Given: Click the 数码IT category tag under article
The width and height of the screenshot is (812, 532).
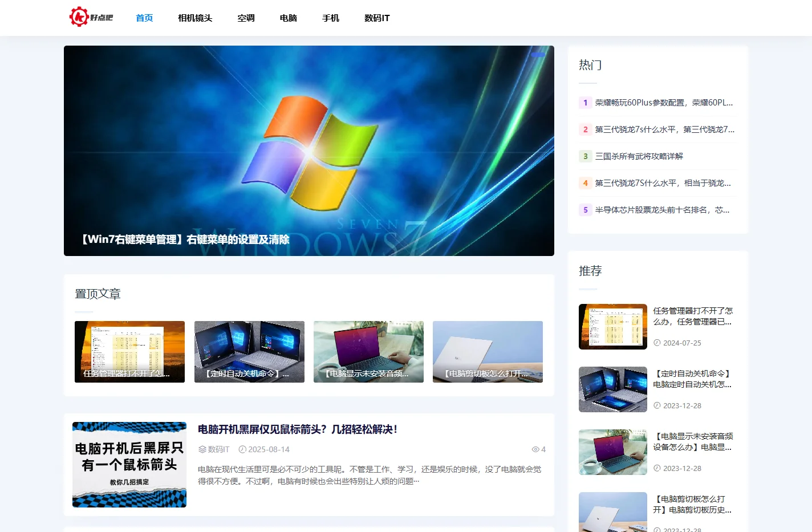Looking at the screenshot, I should click(x=218, y=449).
